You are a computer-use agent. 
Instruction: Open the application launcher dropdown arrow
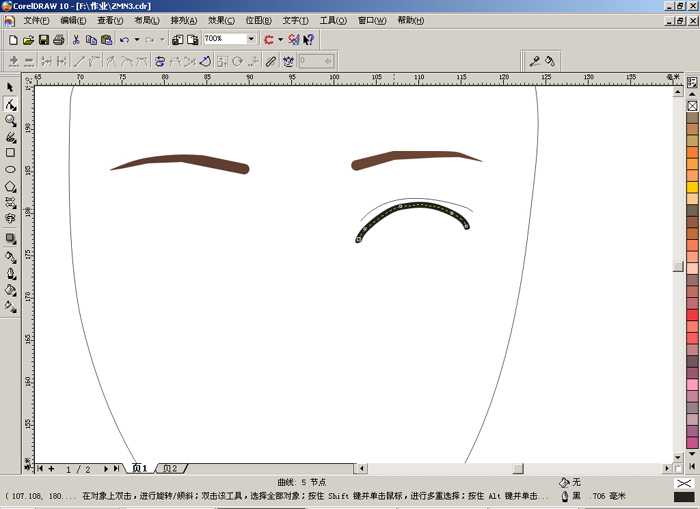point(280,40)
